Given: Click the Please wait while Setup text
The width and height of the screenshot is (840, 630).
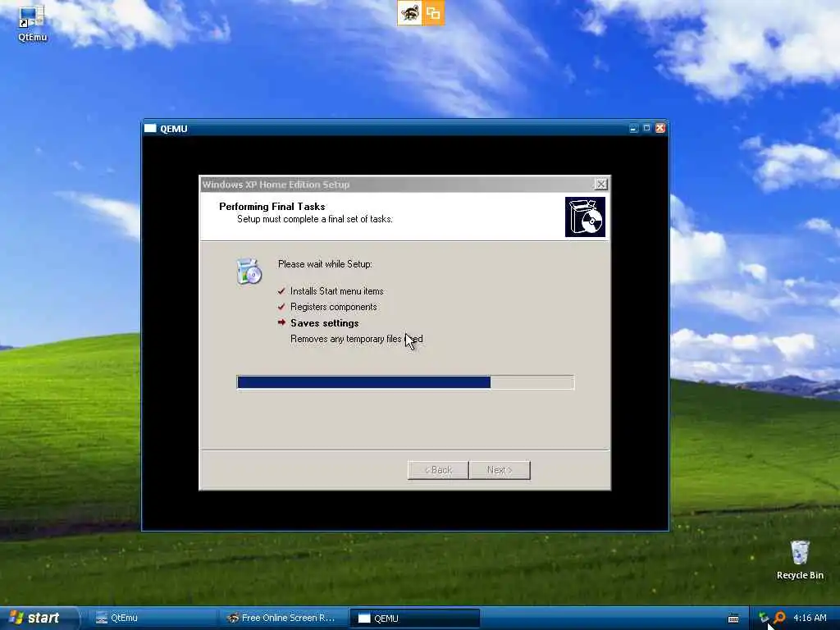Looking at the screenshot, I should [x=325, y=264].
